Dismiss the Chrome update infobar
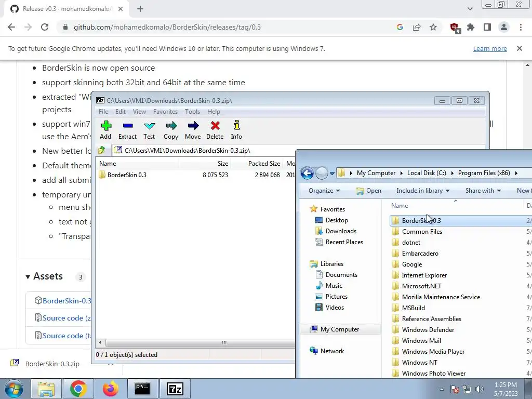 point(520,48)
